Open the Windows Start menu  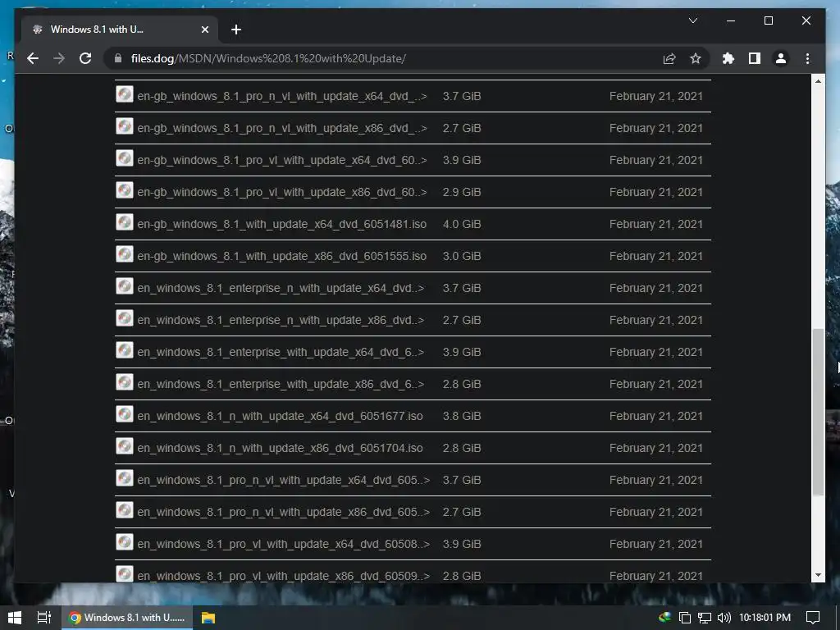point(15,618)
